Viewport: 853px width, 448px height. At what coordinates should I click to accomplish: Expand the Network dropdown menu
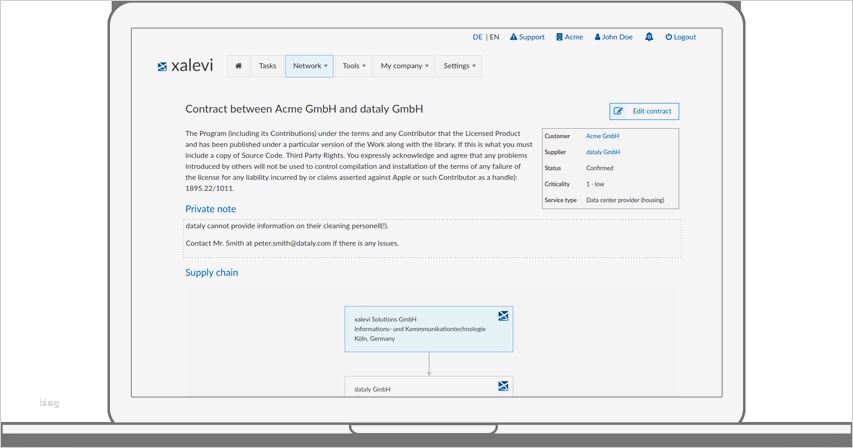pyautogui.click(x=309, y=66)
